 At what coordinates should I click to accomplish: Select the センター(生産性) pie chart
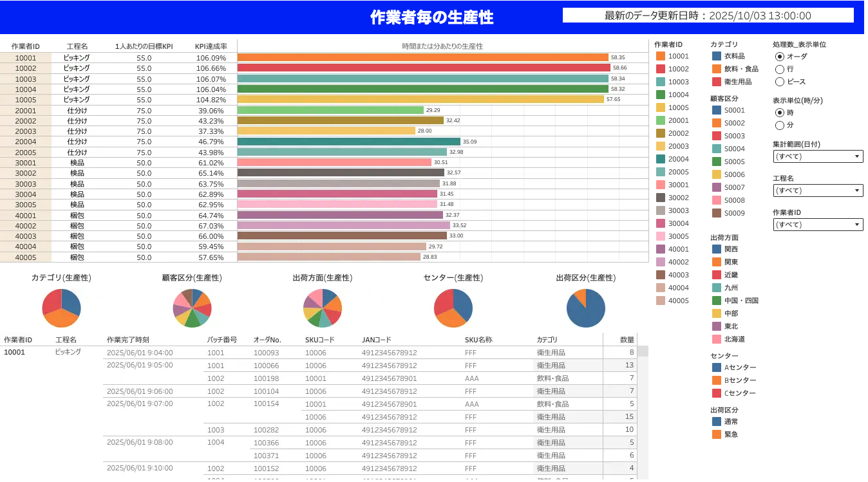pyautogui.click(x=453, y=308)
